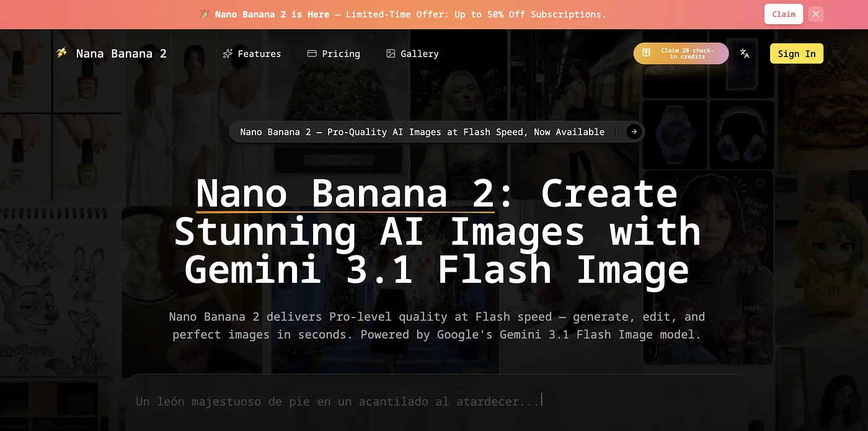Click the Pricing card icon
868x431 pixels.
point(312,54)
